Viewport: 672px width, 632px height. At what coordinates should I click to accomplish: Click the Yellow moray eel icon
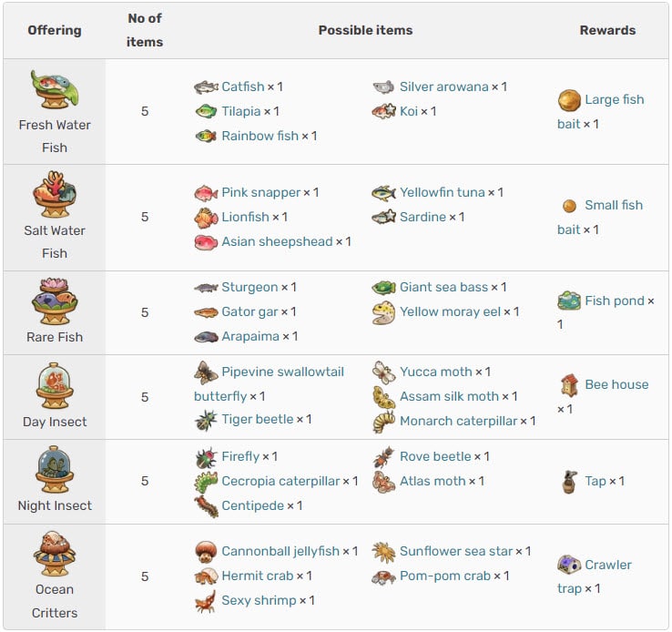pyautogui.click(x=383, y=312)
